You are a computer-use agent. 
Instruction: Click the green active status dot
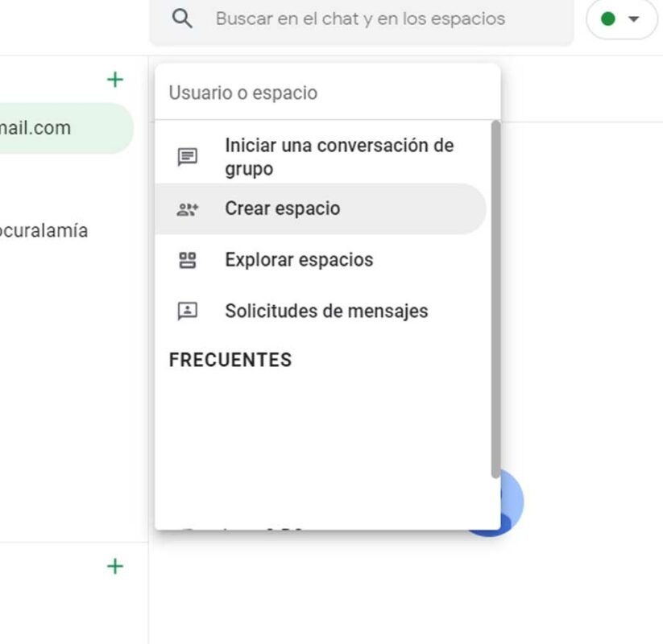tap(608, 19)
